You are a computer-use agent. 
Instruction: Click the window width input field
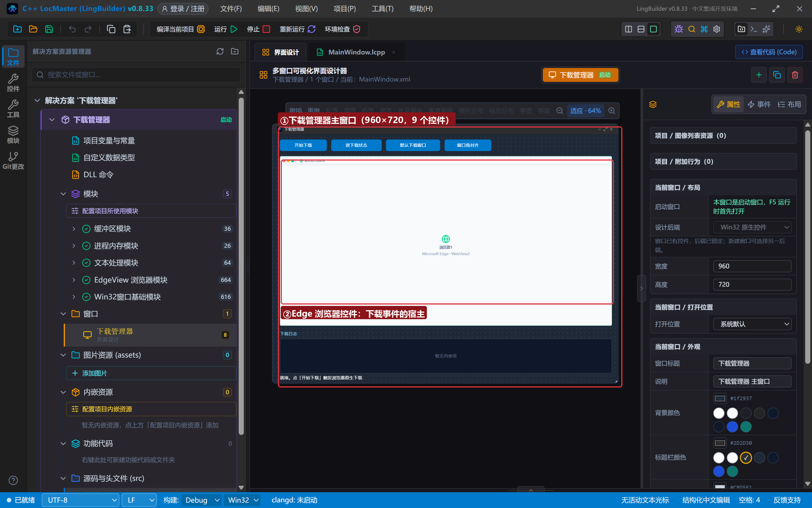752,266
